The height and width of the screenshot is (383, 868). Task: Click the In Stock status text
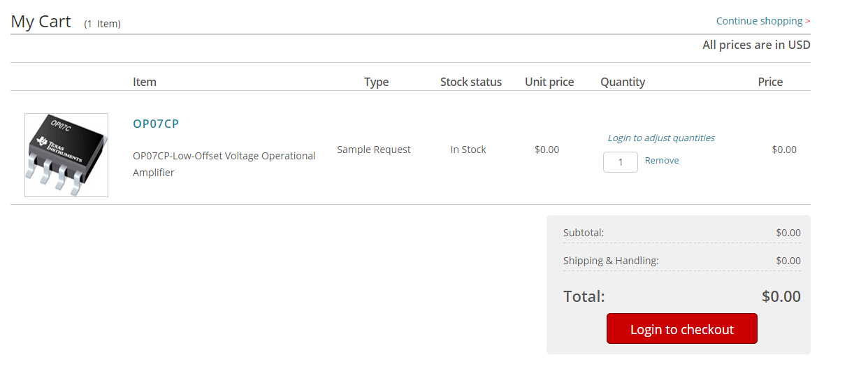[468, 150]
